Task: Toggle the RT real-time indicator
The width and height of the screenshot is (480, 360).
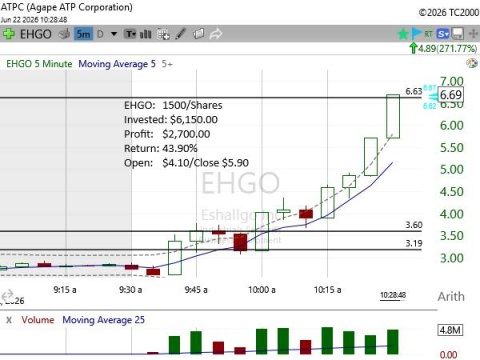Action: pos(428,34)
